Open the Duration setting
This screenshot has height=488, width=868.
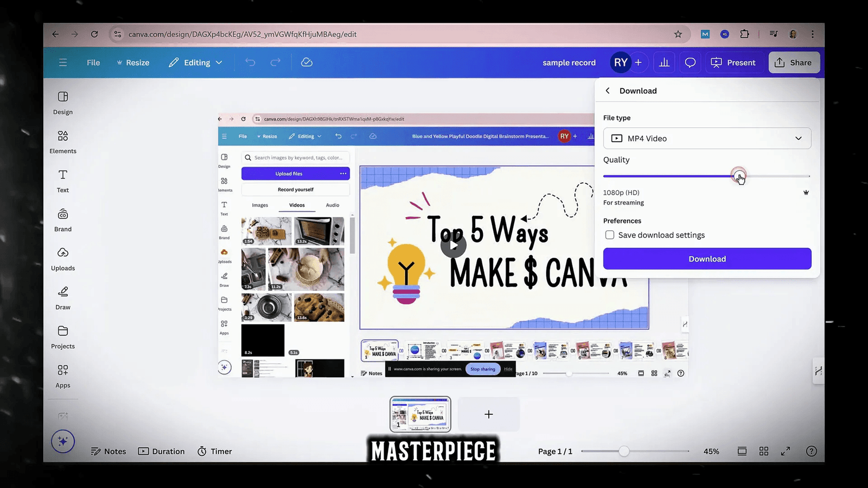tap(162, 451)
